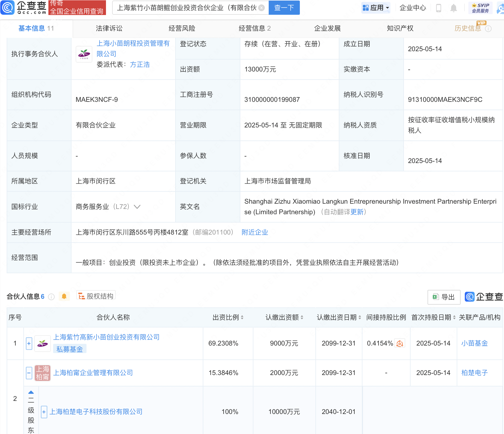Open the mobile app phone icon
Screen dimensions: 504x434
pyautogui.click(x=439, y=8)
